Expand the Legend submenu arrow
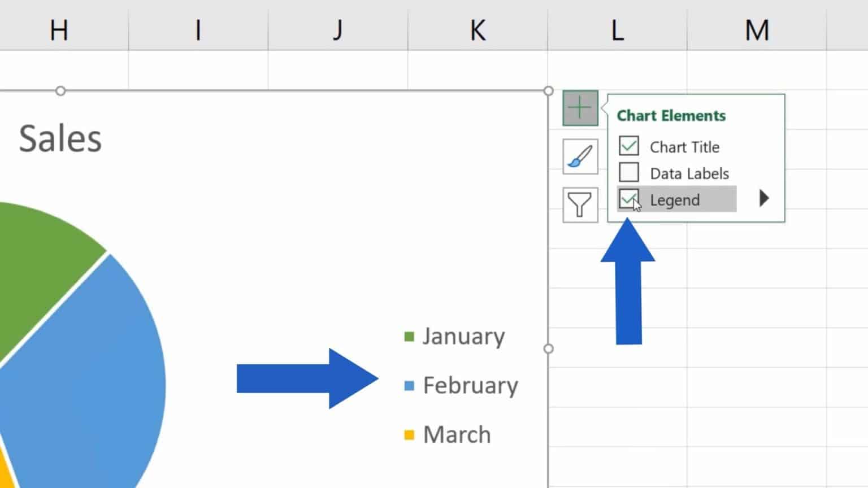The image size is (868, 488). [x=764, y=198]
